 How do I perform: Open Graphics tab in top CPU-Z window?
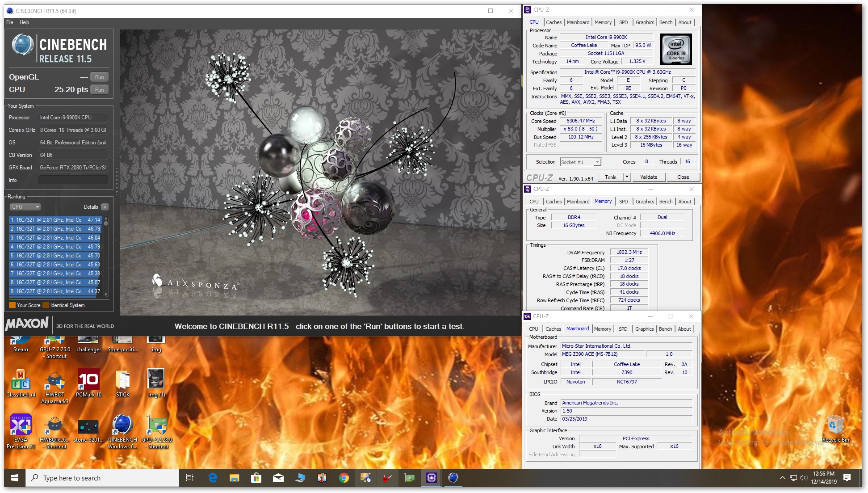coord(645,22)
